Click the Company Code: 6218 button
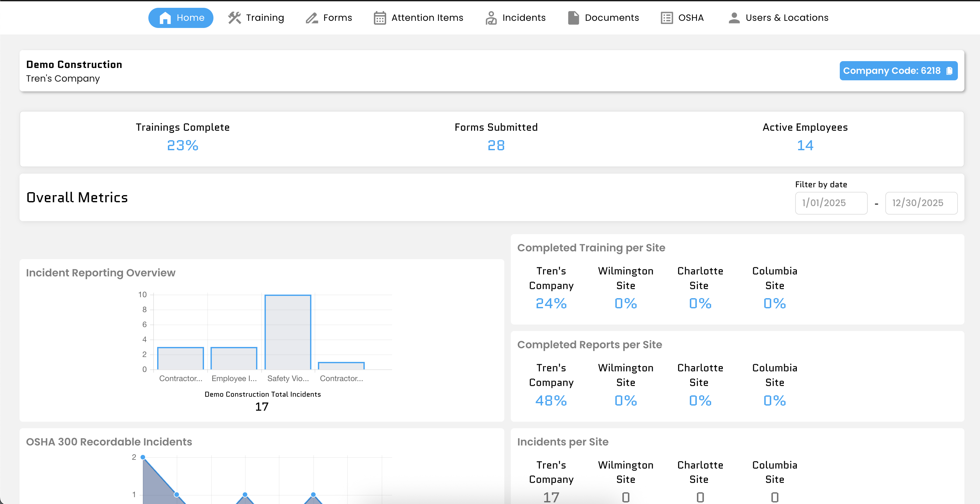This screenshot has width=980, height=504. tap(899, 70)
